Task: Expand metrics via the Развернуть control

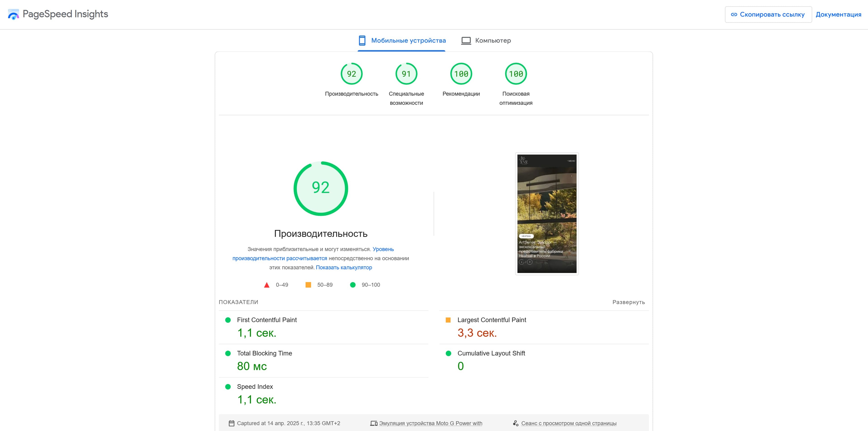Action: click(x=628, y=302)
